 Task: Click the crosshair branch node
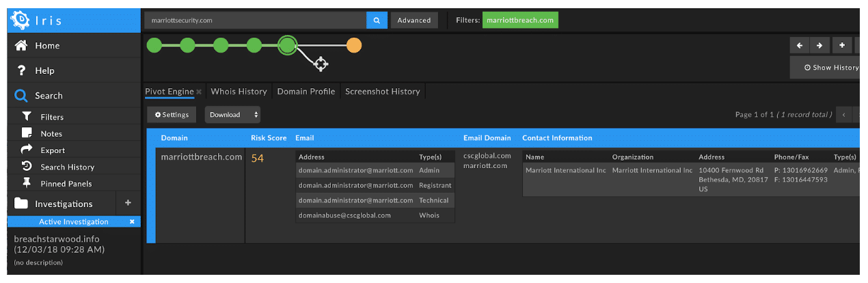(x=321, y=64)
